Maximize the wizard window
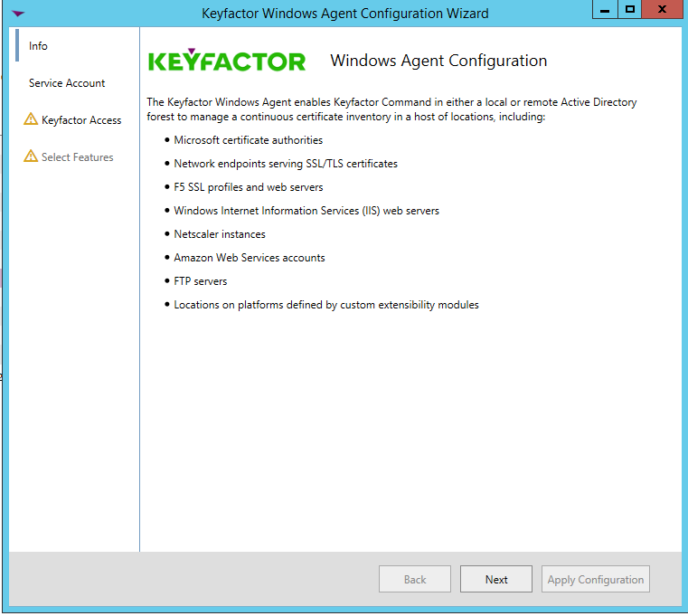Screen dimensions: 688x616 pos(629,9)
